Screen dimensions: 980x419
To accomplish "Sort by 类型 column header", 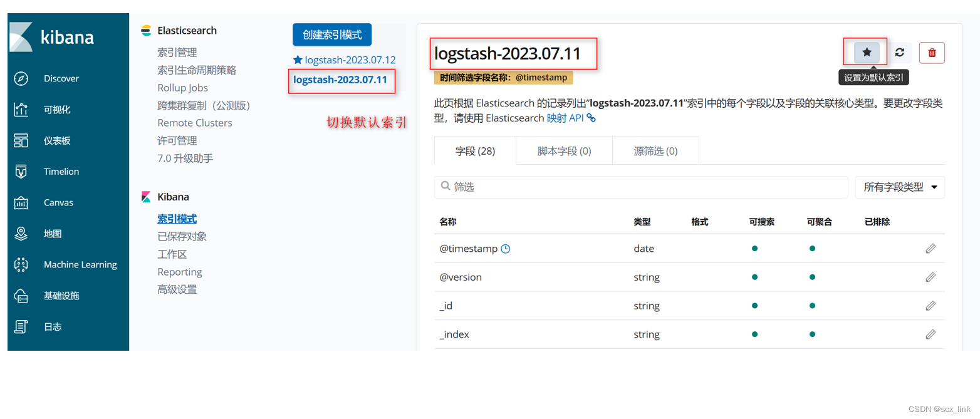I will pyautogui.click(x=642, y=222).
